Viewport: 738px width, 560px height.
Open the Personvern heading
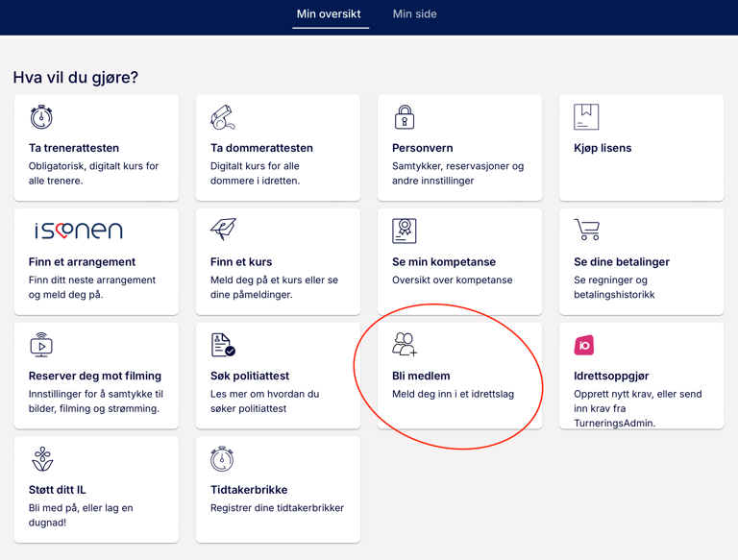pos(423,148)
